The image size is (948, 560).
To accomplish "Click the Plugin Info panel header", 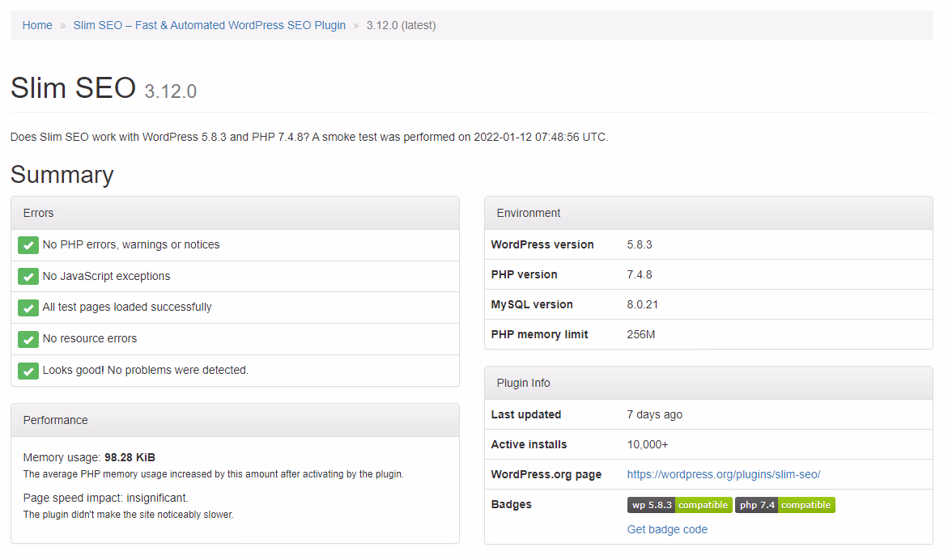I will 708,383.
